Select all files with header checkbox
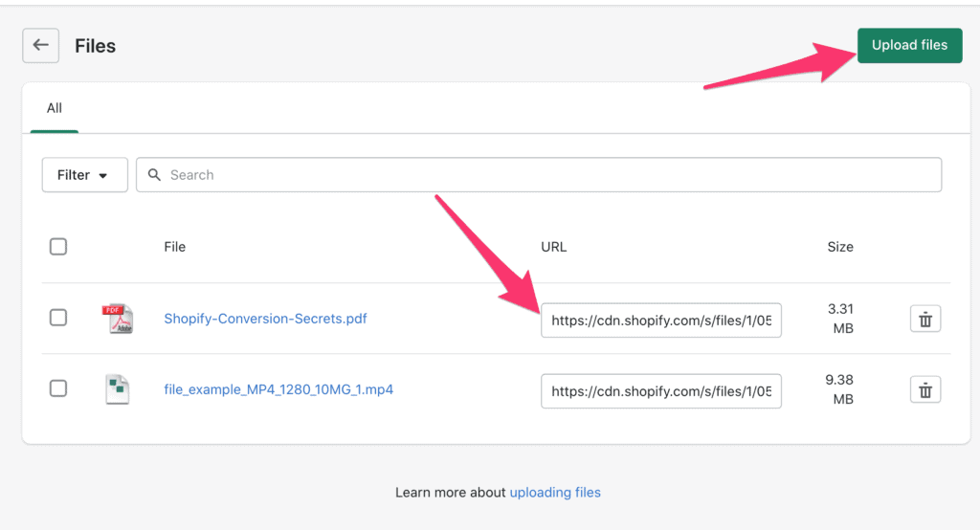This screenshot has height=530, width=980. pyautogui.click(x=58, y=246)
